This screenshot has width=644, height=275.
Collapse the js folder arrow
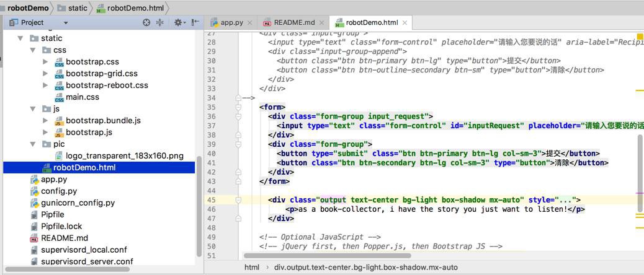(x=33, y=109)
